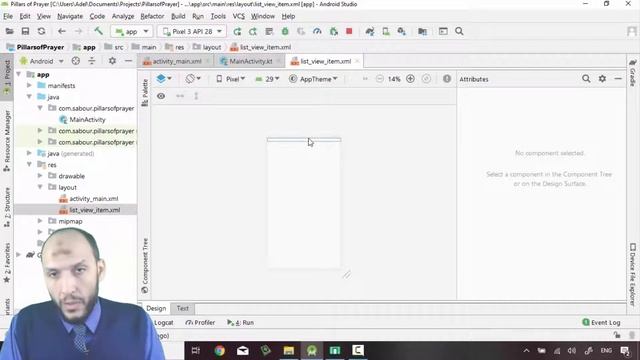640x360 pixels.
Task: Zoom in design surface plus icon
Action: click(x=410, y=79)
